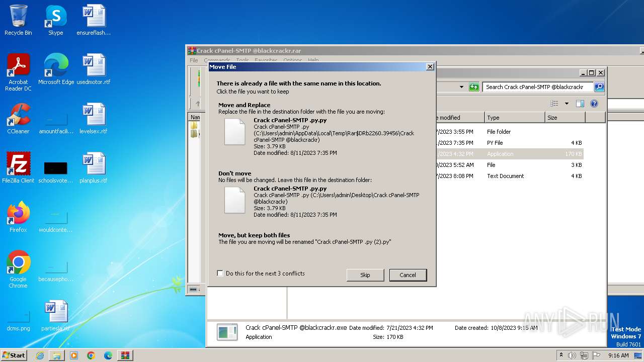644x362 pixels.
Task: Open Internet Explorer from taskbar
Action: [40, 355]
